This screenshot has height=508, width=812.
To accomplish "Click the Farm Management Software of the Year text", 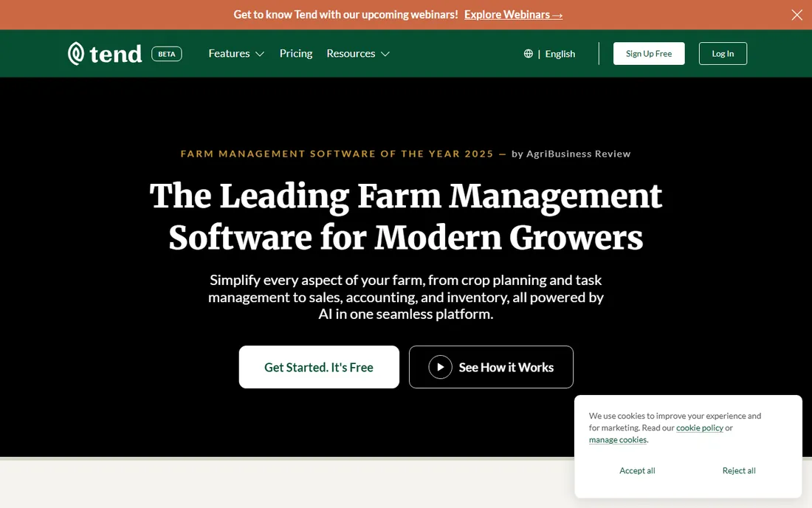I will click(x=337, y=154).
